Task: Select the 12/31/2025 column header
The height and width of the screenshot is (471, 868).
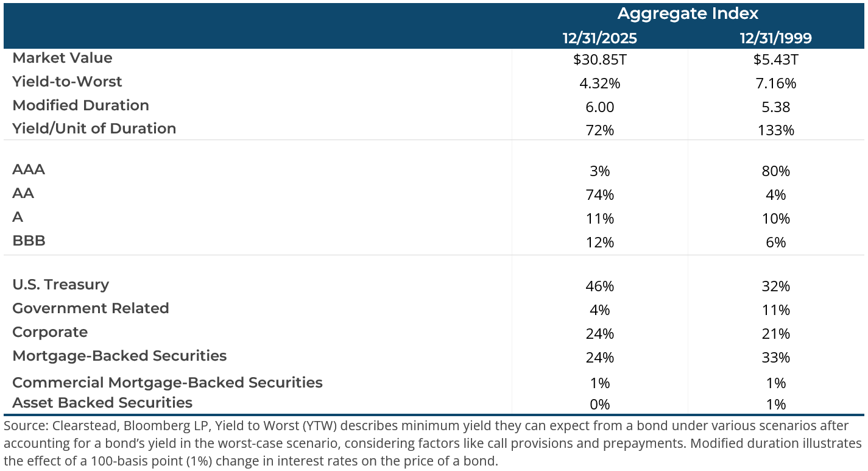Action: tap(599, 38)
